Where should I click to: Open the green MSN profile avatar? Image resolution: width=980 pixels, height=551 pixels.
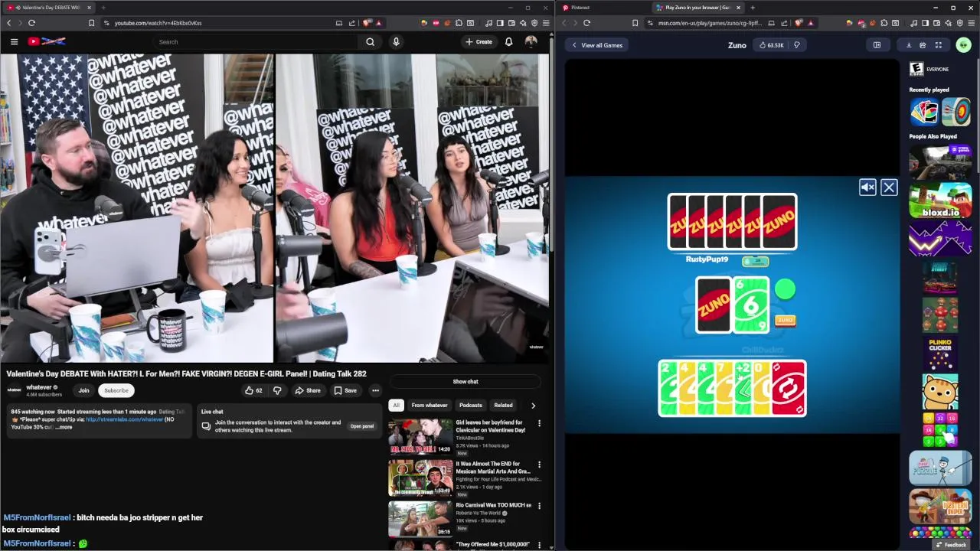pos(964,45)
